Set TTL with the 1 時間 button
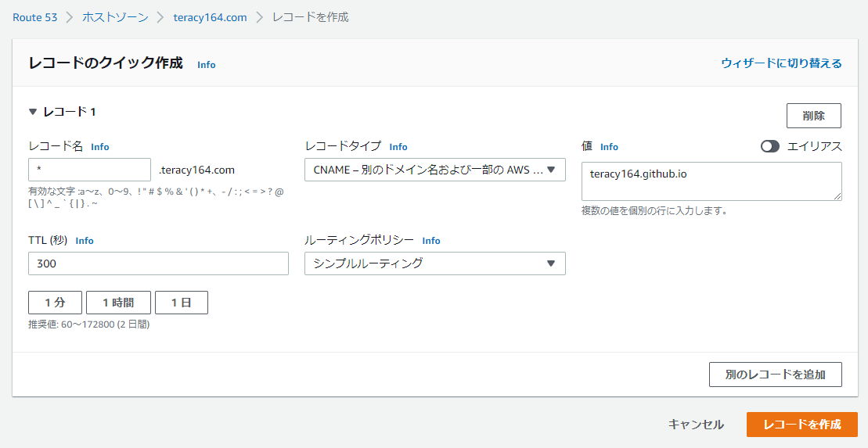This screenshot has width=868, height=448. click(118, 303)
